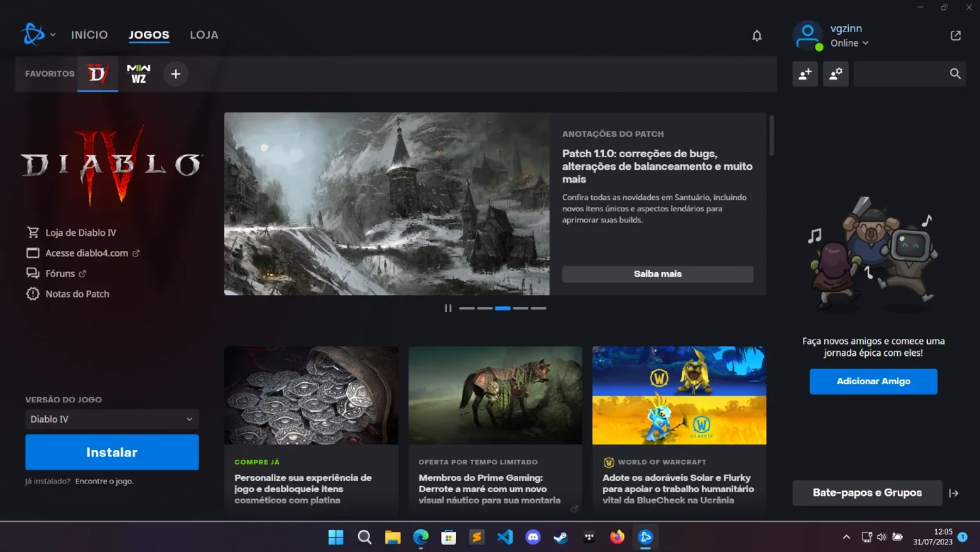This screenshot has height=552, width=980.
Task: Add a game to favorites
Action: (x=176, y=74)
